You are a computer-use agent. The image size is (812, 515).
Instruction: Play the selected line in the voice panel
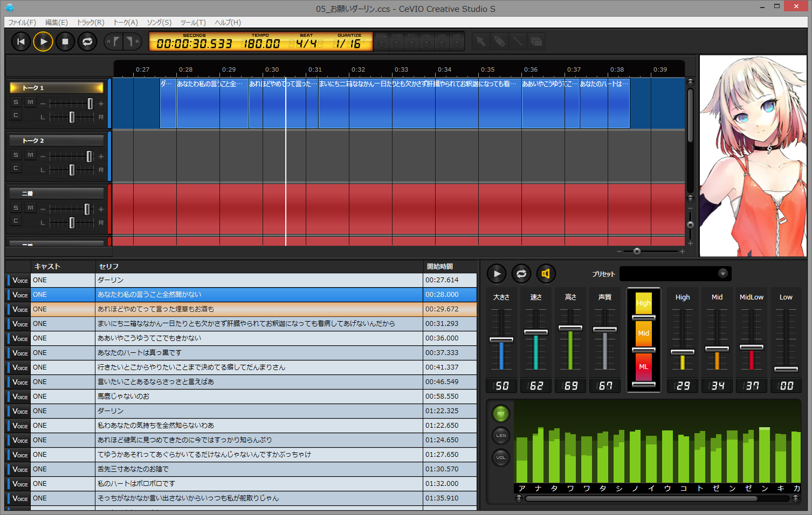pos(497,274)
